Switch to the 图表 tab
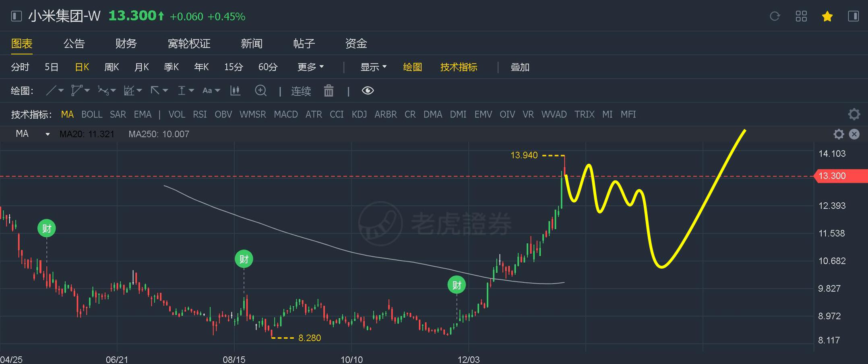The height and width of the screenshot is (364, 868). click(x=22, y=43)
